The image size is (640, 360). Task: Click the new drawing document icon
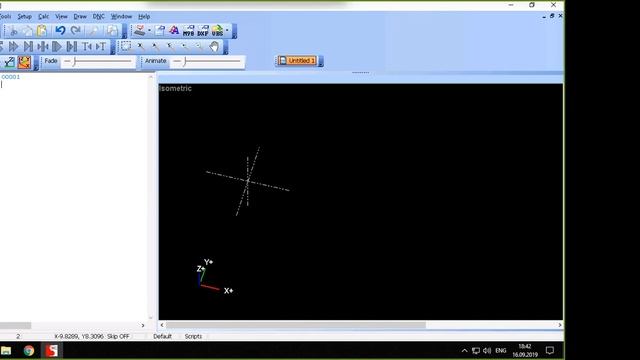coord(160,31)
